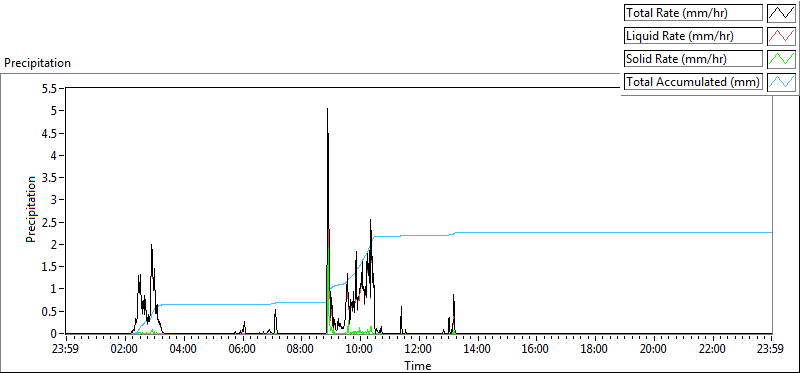The height and width of the screenshot is (373, 800).
Task: Click the ending 23:59 time label
Action: pyautogui.click(x=771, y=350)
